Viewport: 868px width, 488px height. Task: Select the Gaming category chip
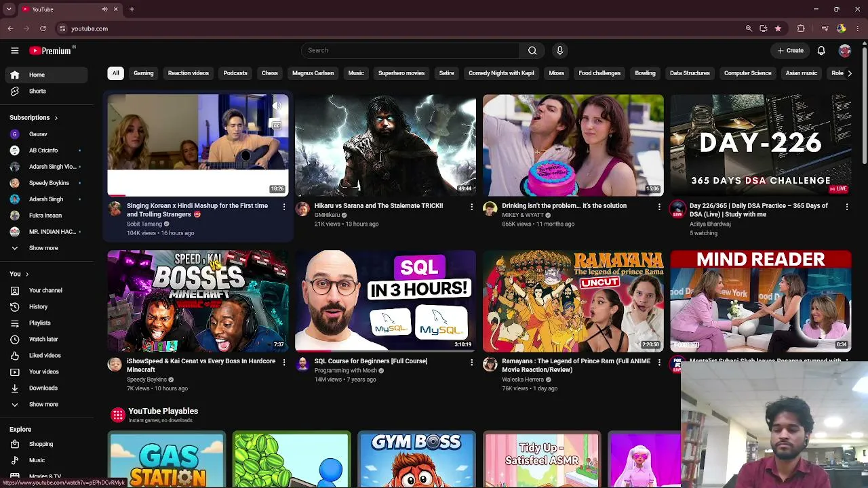(144, 73)
